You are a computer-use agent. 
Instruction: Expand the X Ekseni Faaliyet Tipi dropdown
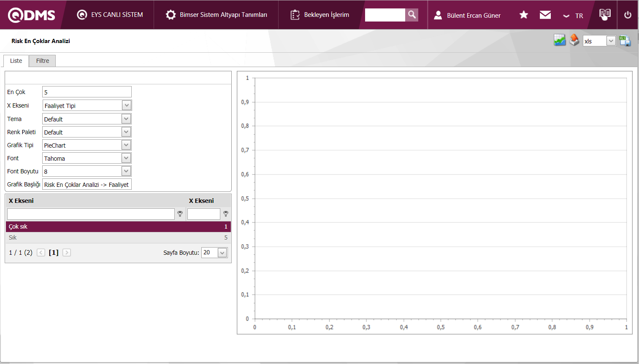point(126,105)
